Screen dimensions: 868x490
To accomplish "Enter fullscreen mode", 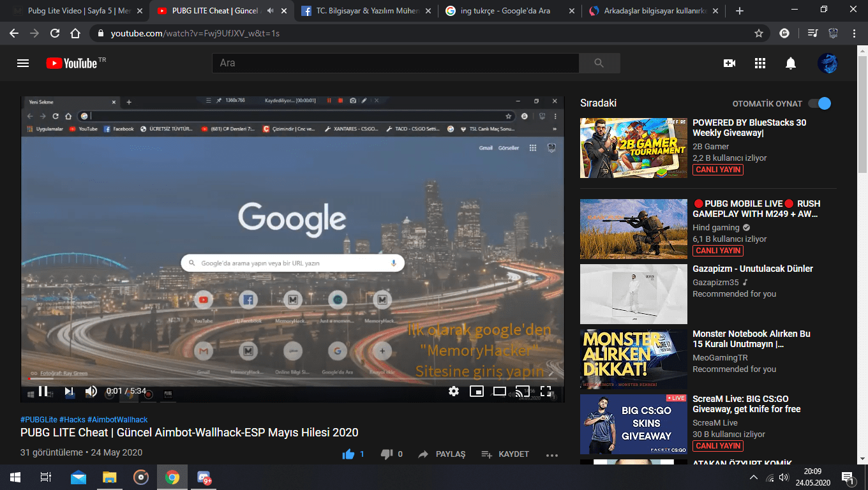I will pos(546,391).
